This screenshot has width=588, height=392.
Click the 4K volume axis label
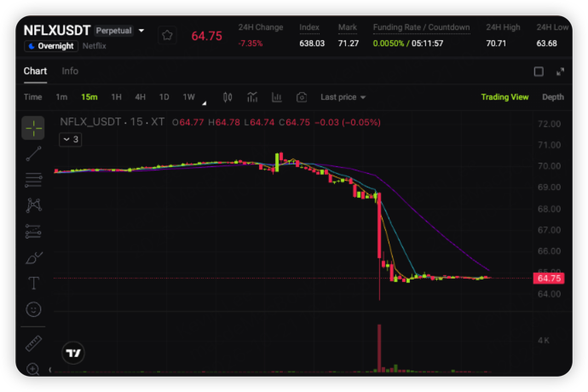tap(544, 341)
